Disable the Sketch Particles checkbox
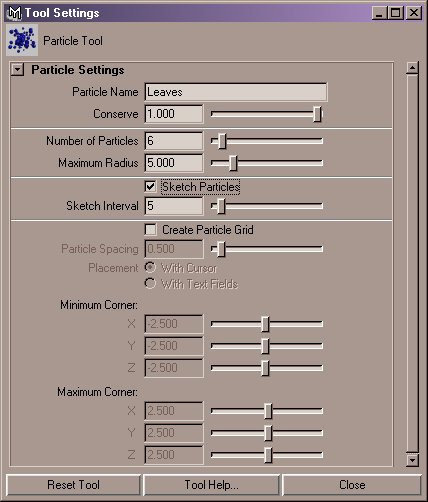 coord(150,186)
